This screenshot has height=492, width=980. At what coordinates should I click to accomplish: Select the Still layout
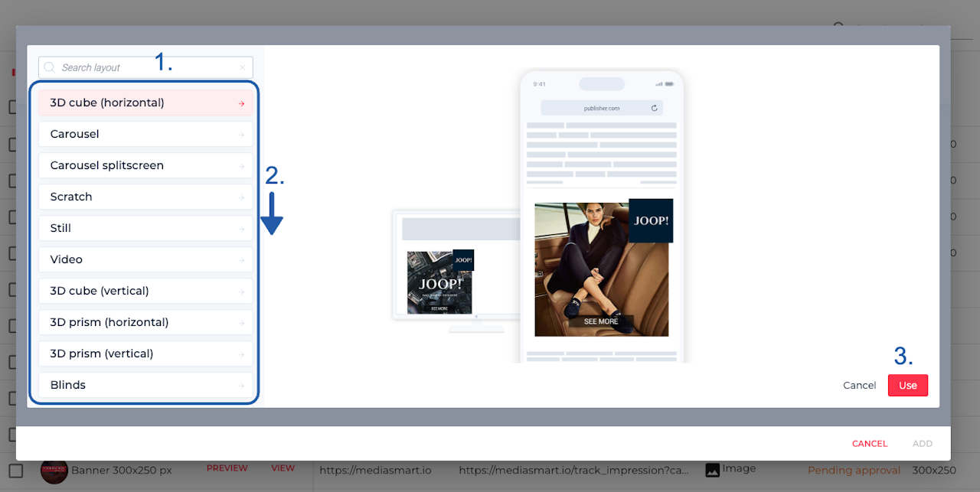145,228
